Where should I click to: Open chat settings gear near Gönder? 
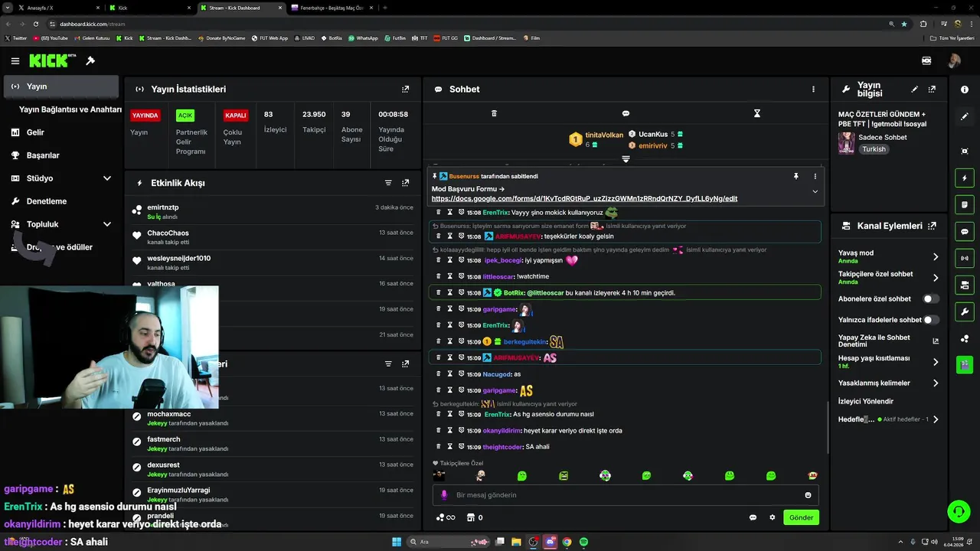click(x=773, y=517)
